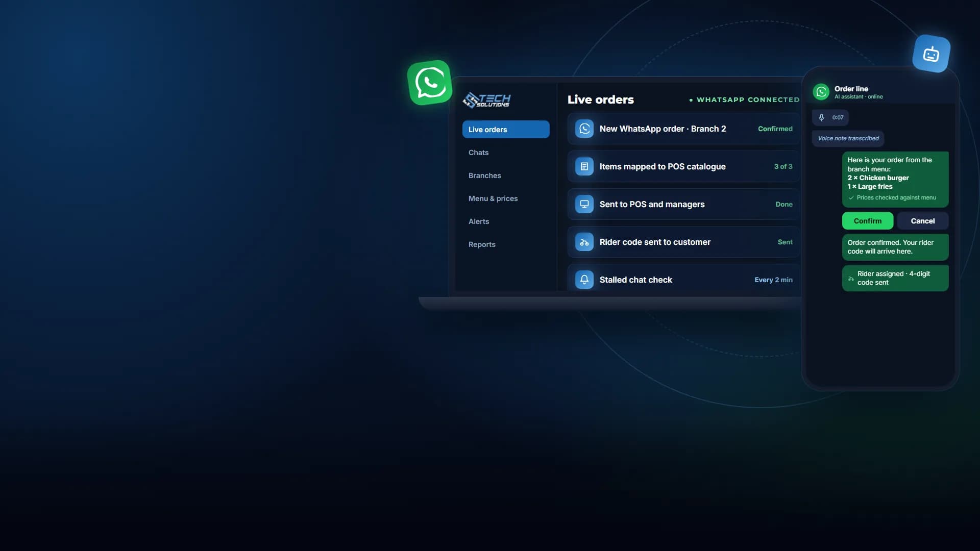Click the 3 of 3 count
This screenshot has width=980, height=551.
pos(783,166)
